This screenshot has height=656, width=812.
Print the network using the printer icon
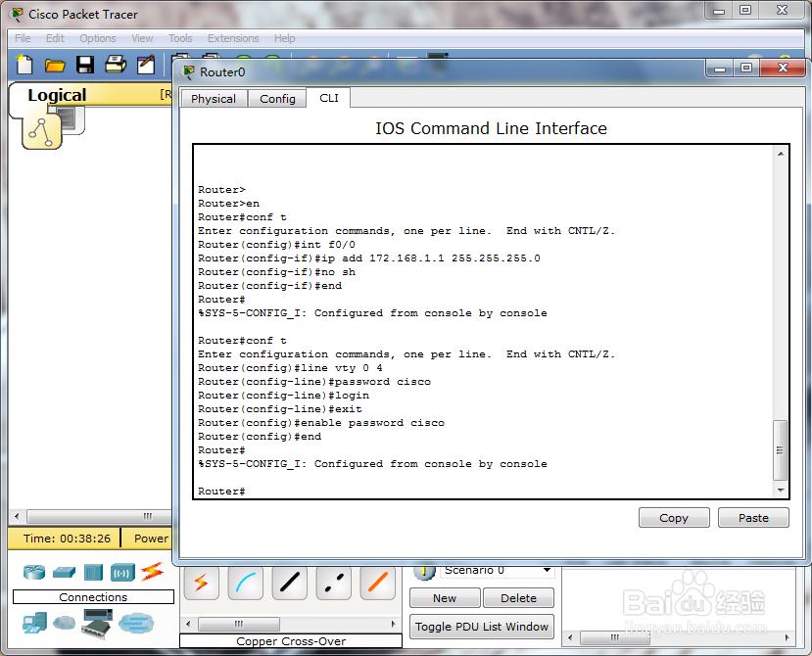point(116,65)
